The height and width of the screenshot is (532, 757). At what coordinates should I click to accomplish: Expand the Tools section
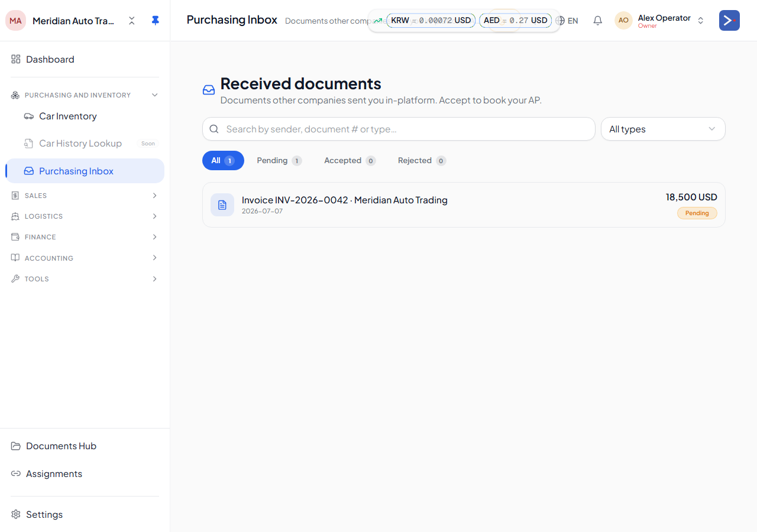coord(85,279)
